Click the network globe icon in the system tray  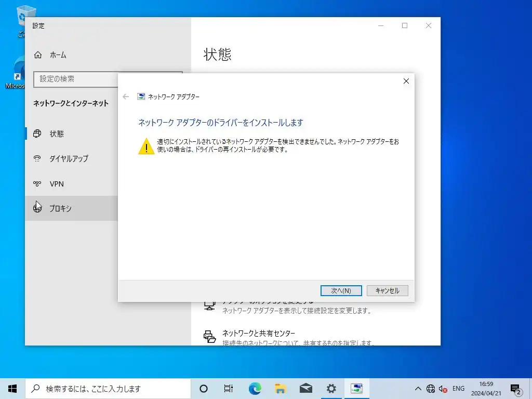tap(431, 389)
